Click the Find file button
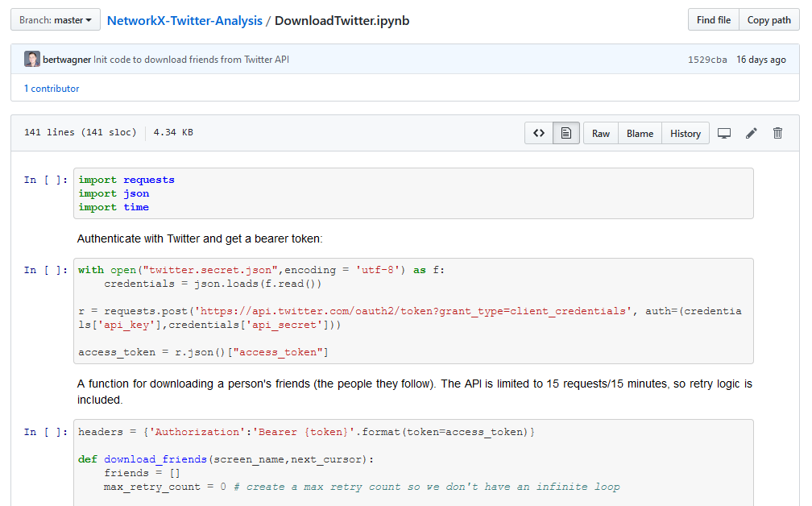 pos(713,19)
